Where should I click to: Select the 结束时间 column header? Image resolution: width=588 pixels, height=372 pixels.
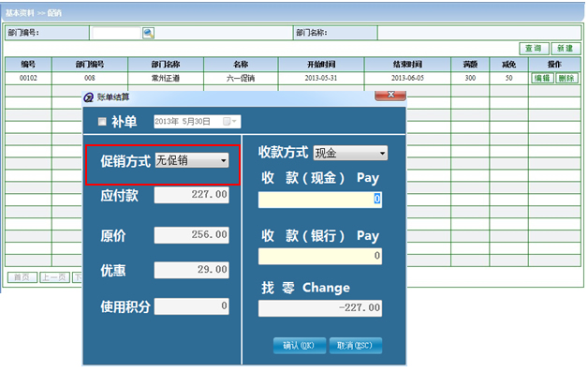click(407, 65)
